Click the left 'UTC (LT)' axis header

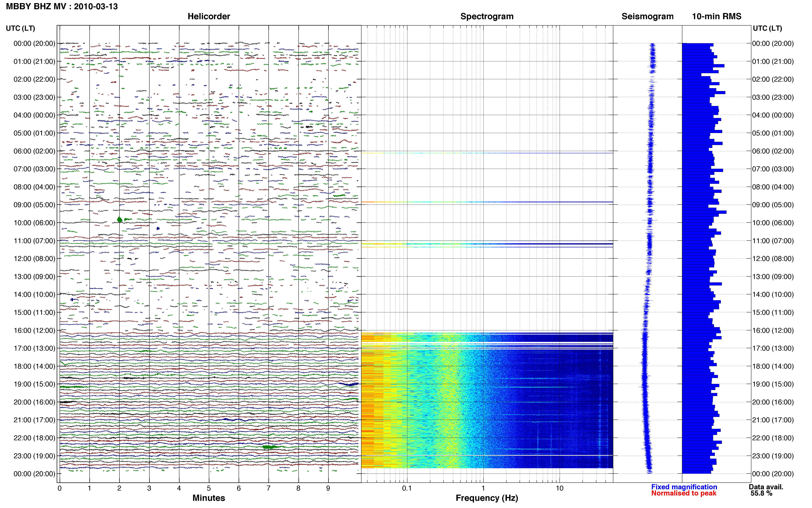click(x=21, y=28)
